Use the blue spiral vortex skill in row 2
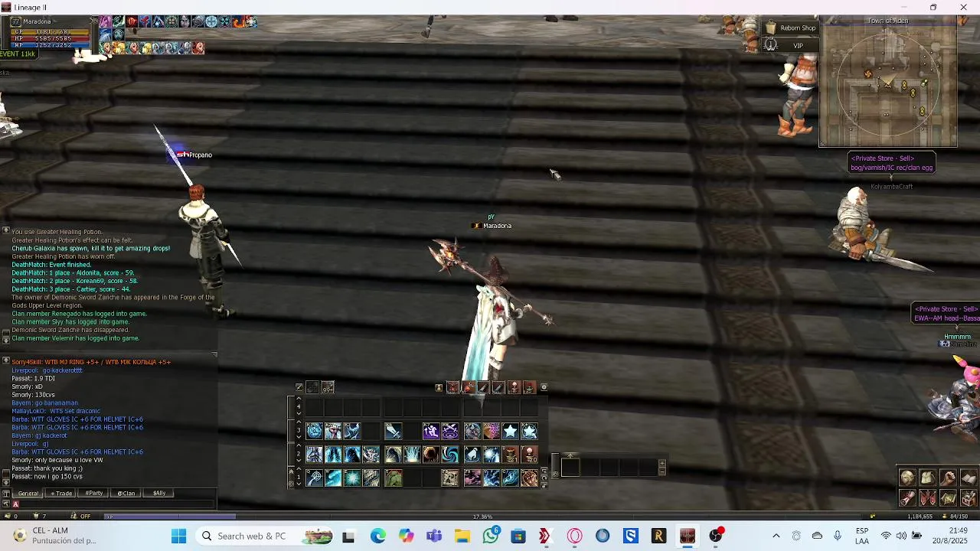Image resolution: width=980 pixels, height=551 pixels. (450, 455)
